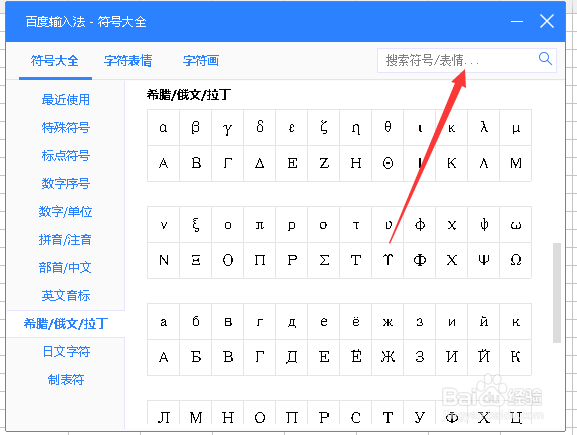The width and height of the screenshot is (577, 435).
Task: Insert uppercase Greek Theta Θ
Action: [387, 163]
